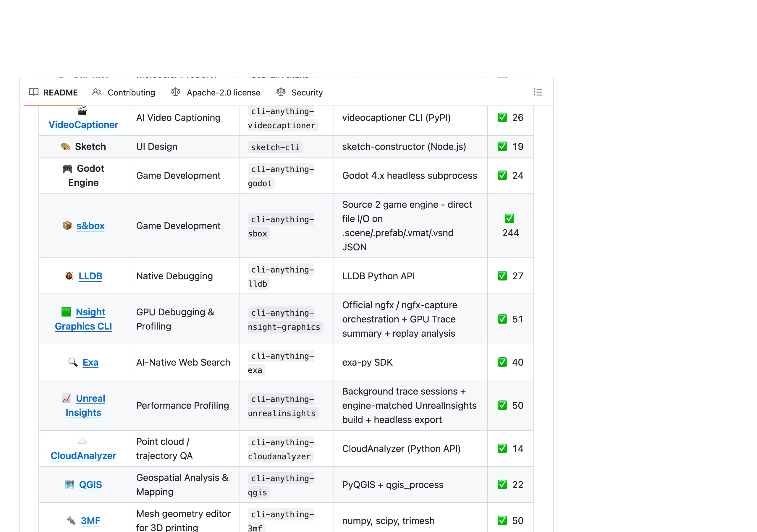The width and height of the screenshot is (757, 532).
Task: Click the QGIS map emoji
Action: click(69, 484)
